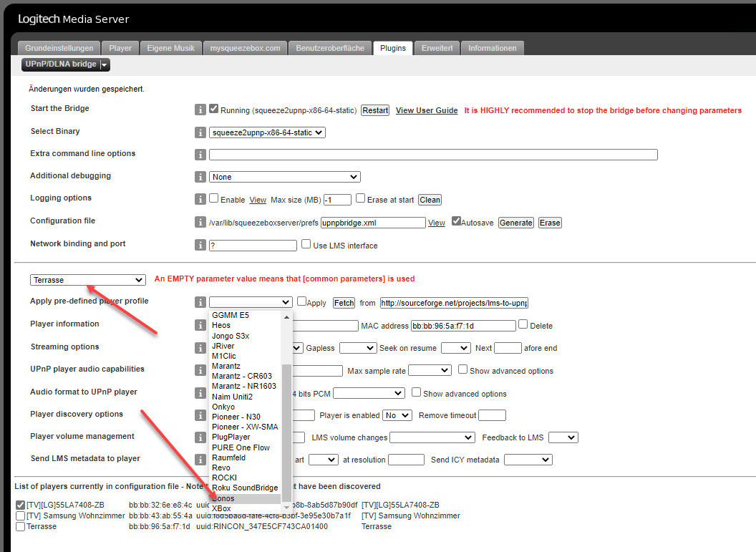Uncheck the [TV][LG]55LA7408-ZB player checkbox
Screen dimensions: 756x552
(20, 505)
